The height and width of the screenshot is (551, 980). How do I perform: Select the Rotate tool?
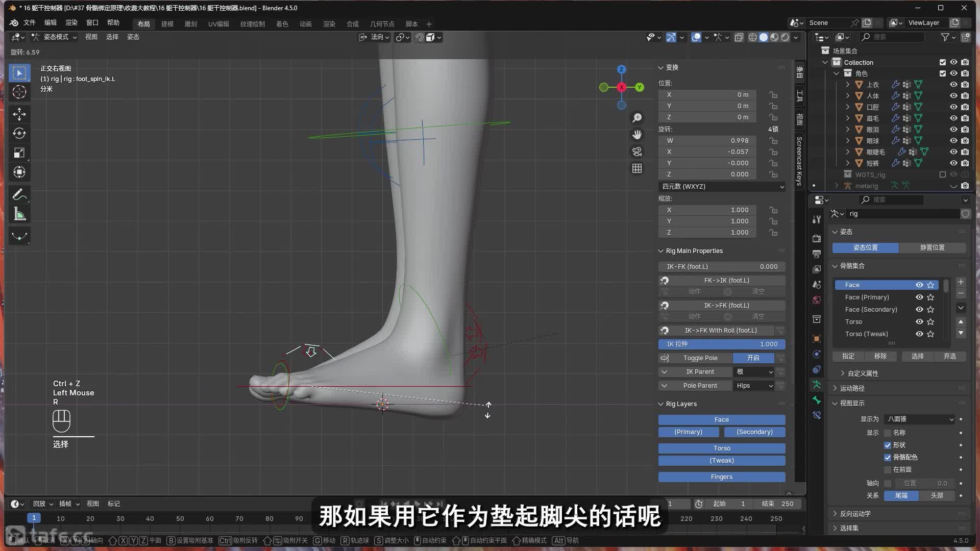19,134
